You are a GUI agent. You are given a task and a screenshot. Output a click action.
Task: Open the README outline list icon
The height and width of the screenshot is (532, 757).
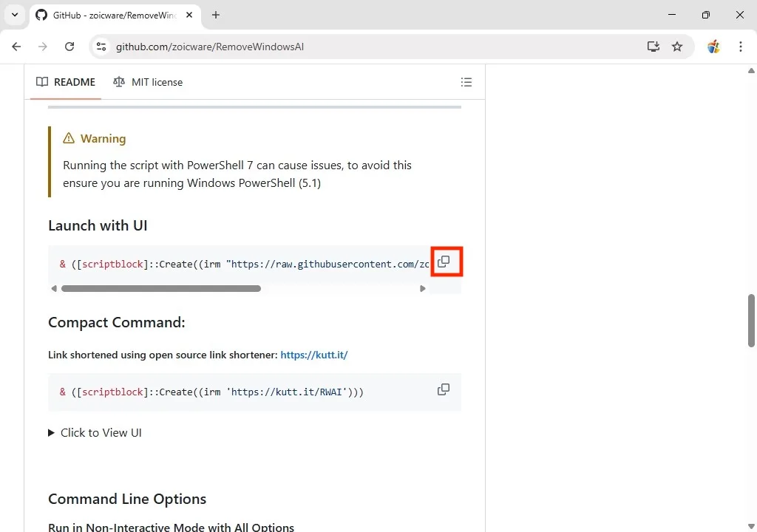pos(466,82)
